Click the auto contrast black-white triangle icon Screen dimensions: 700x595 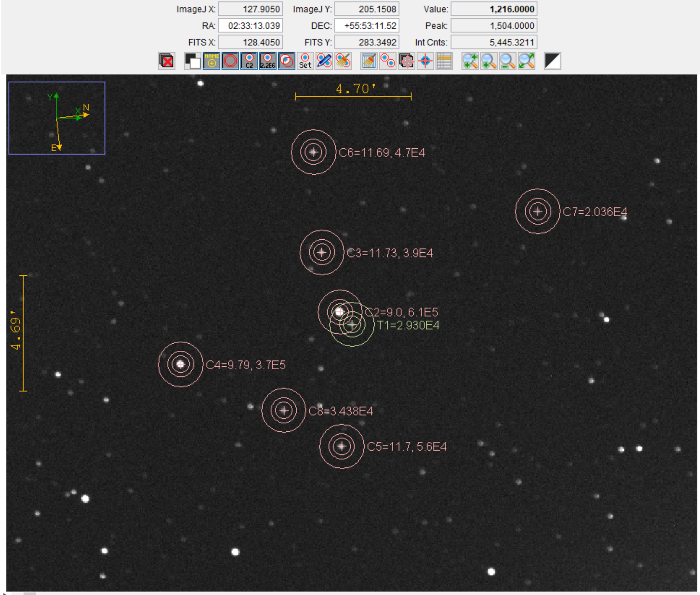point(553,61)
